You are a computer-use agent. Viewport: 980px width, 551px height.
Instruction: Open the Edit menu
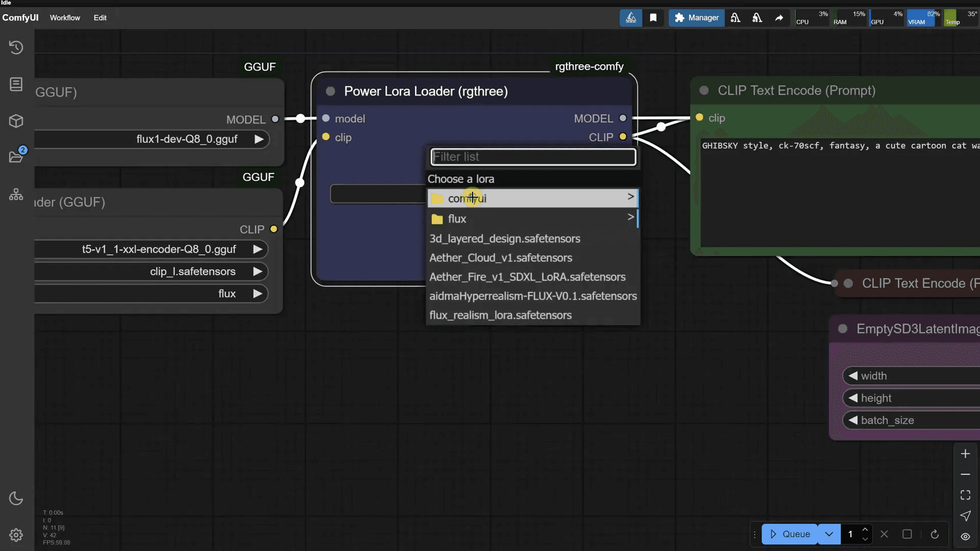pyautogui.click(x=100, y=17)
